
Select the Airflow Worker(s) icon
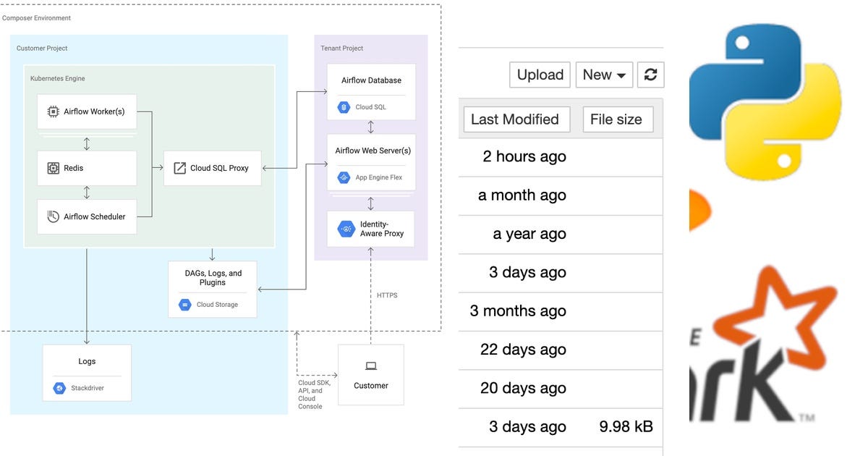53,111
